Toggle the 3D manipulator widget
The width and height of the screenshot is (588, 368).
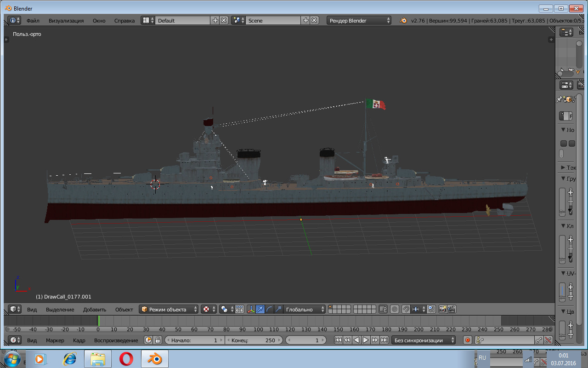click(x=251, y=309)
